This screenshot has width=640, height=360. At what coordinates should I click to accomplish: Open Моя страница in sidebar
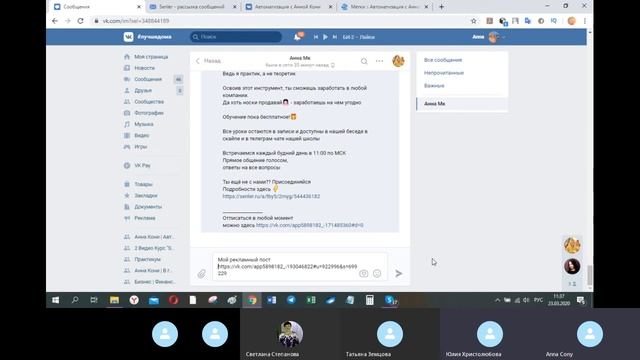pos(151,57)
